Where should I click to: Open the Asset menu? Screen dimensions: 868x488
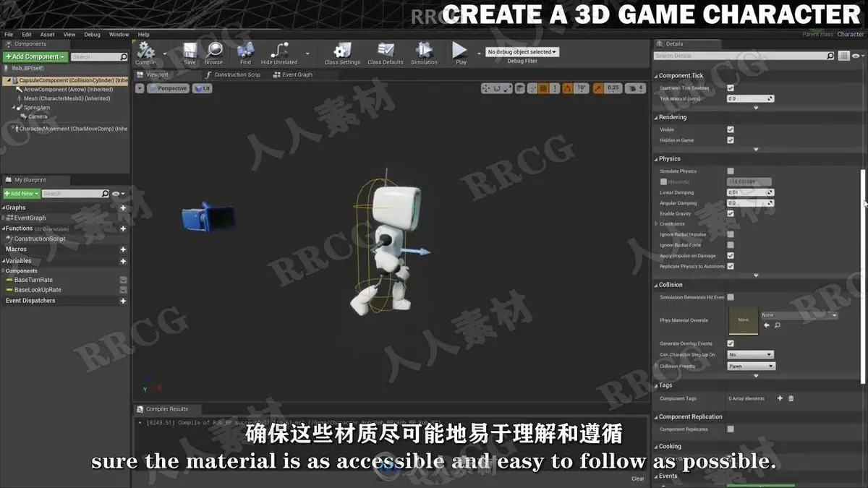tap(47, 34)
